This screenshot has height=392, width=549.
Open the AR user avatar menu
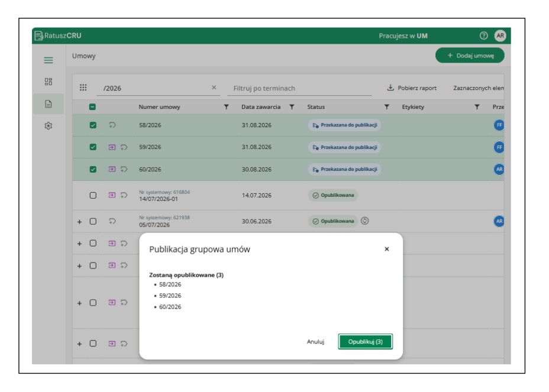pos(500,35)
